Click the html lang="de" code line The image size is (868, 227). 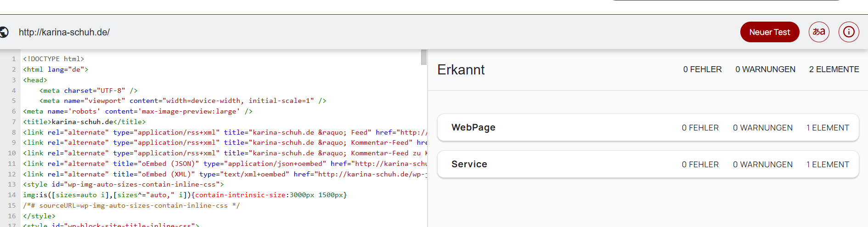coord(56,69)
